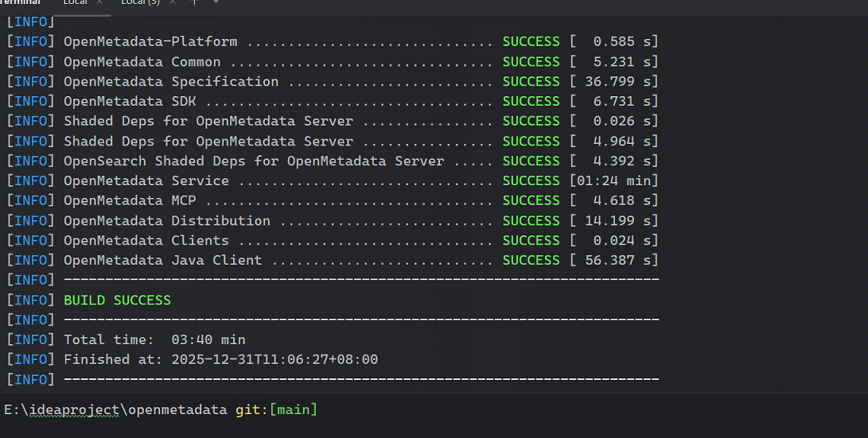The image size is (868, 438).
Task: Click the 4.618 s duration value
Action: pos(622,200)
